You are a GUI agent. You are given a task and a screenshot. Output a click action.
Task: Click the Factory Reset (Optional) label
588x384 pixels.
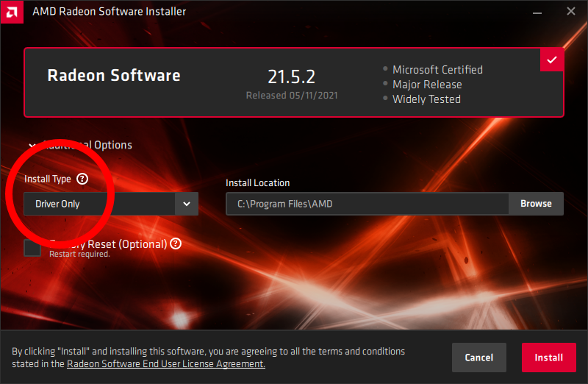click(110, 243)
